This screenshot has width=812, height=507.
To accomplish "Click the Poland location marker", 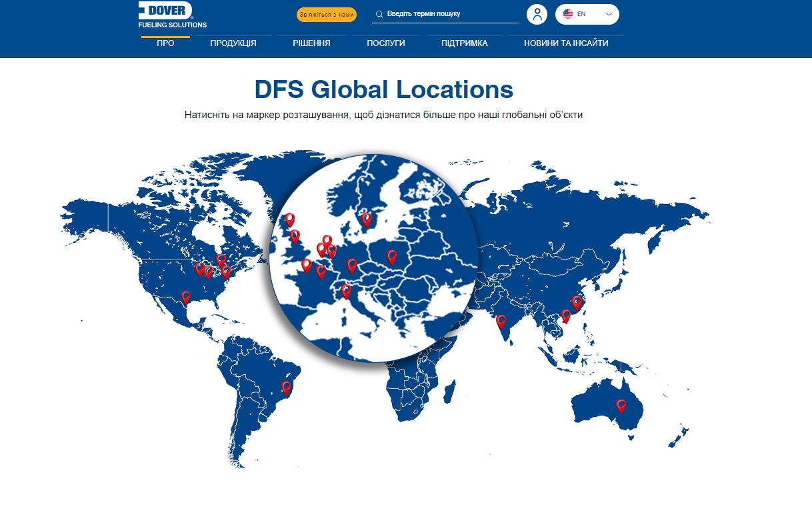I will [392, 256].
